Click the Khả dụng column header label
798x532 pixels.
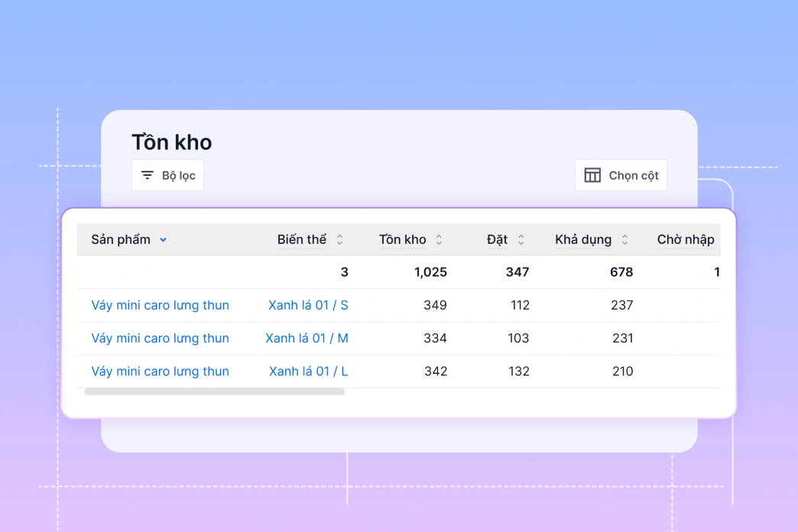coord(583,240)
